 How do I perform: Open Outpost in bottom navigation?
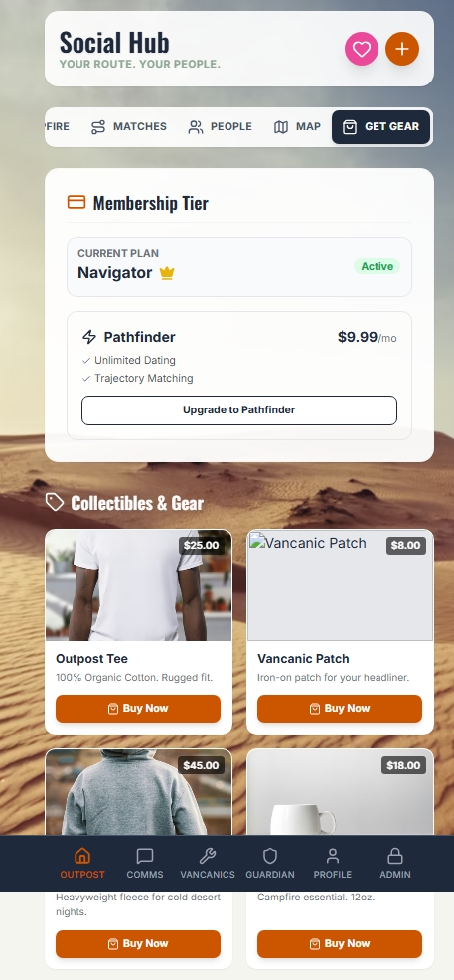coord(82,863)
